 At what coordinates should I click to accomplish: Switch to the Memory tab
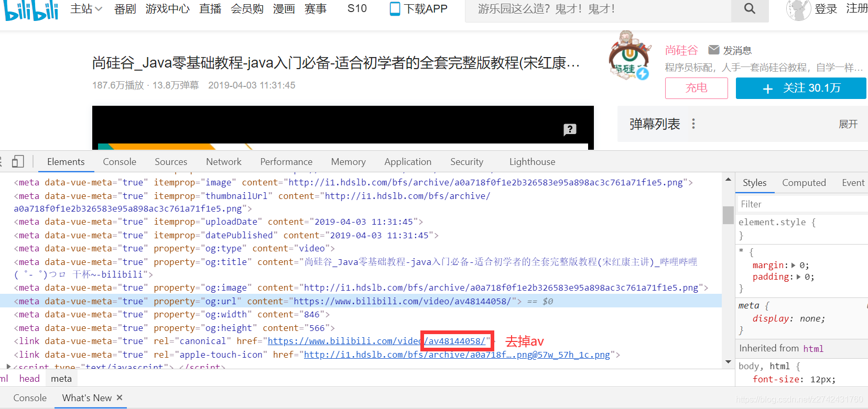[x=349, y=162]
